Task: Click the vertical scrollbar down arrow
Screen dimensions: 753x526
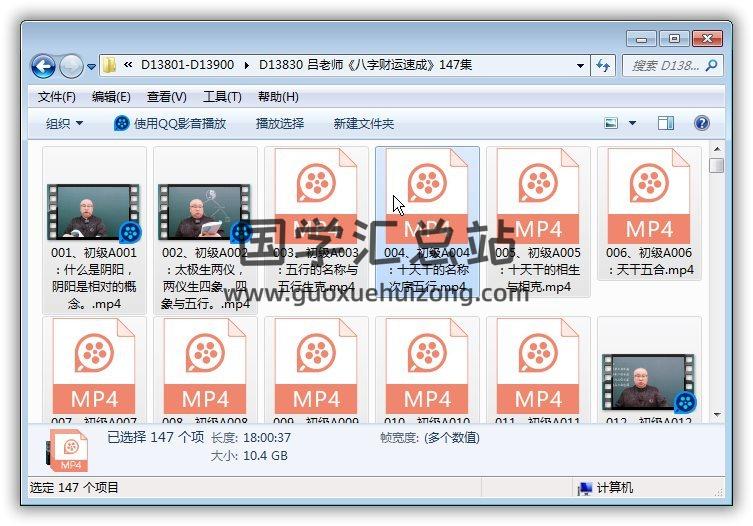Action: (716, 413)
